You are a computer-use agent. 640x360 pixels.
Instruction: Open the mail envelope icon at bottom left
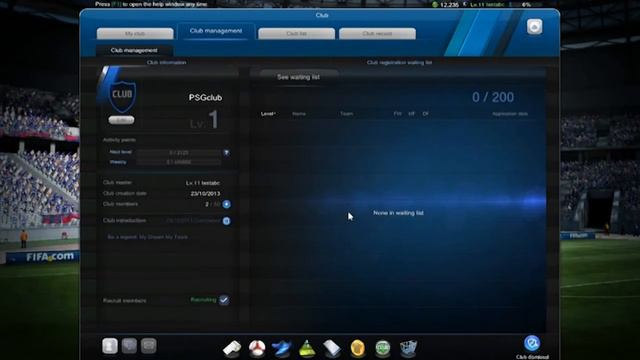click(x=149, y=346)
